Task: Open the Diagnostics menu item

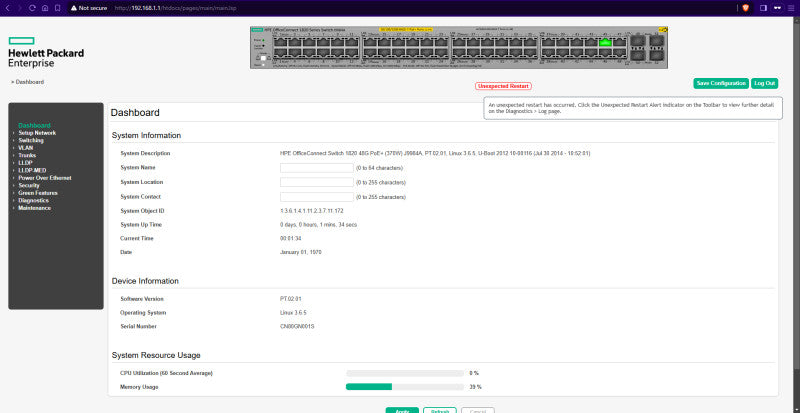Action: coord(33,201)
